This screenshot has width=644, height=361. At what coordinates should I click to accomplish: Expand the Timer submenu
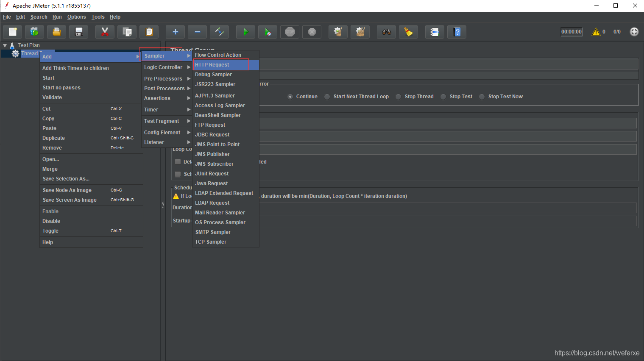pyautogui.click(x=167, y=110)
